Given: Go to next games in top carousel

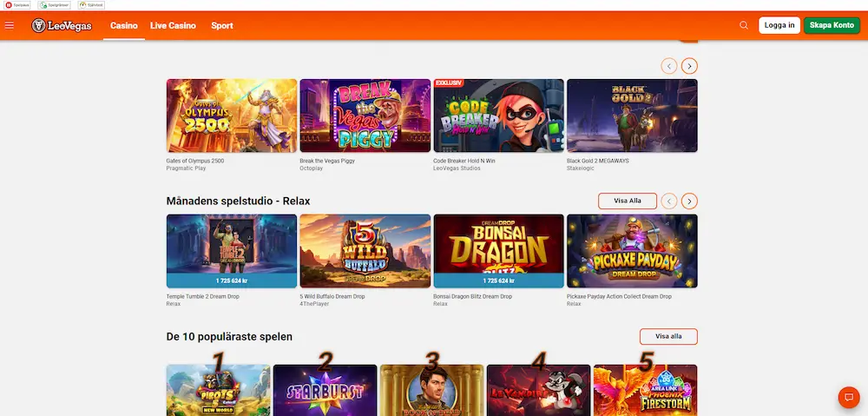Looking at the screenshot, I should [x=689, y=67].
